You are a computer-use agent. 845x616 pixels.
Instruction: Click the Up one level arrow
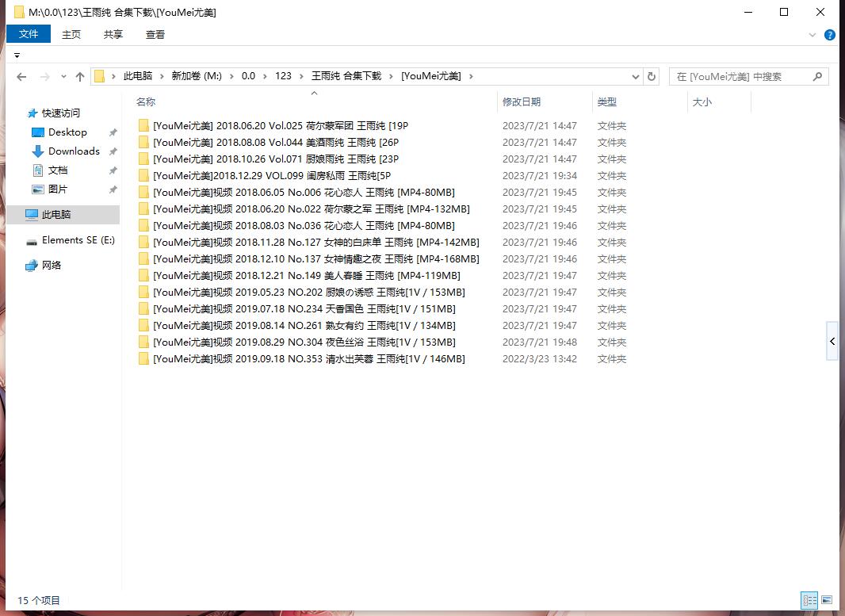pos(79,77)
